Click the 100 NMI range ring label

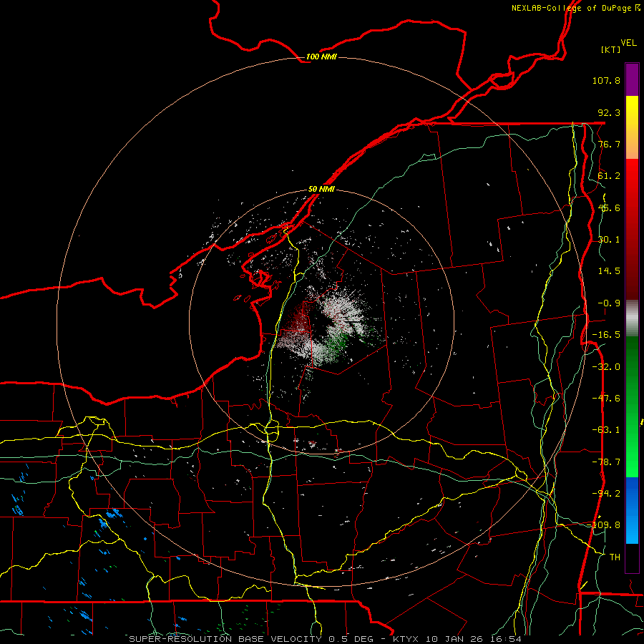[x=321, y=57]
